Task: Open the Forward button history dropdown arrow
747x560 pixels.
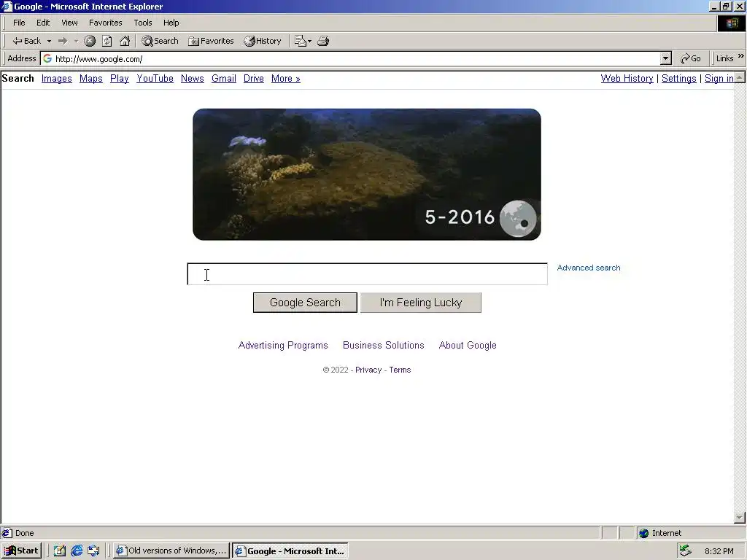Action: coord(76,42)
